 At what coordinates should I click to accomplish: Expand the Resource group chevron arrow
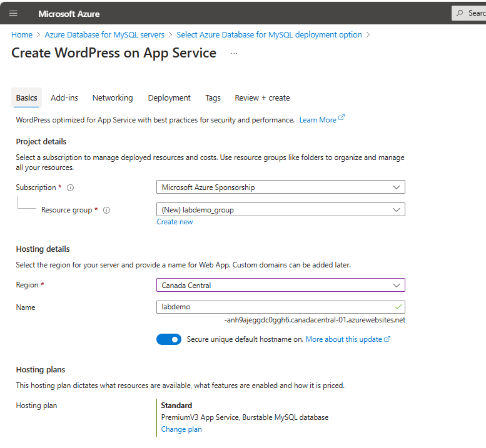point(396,210)
